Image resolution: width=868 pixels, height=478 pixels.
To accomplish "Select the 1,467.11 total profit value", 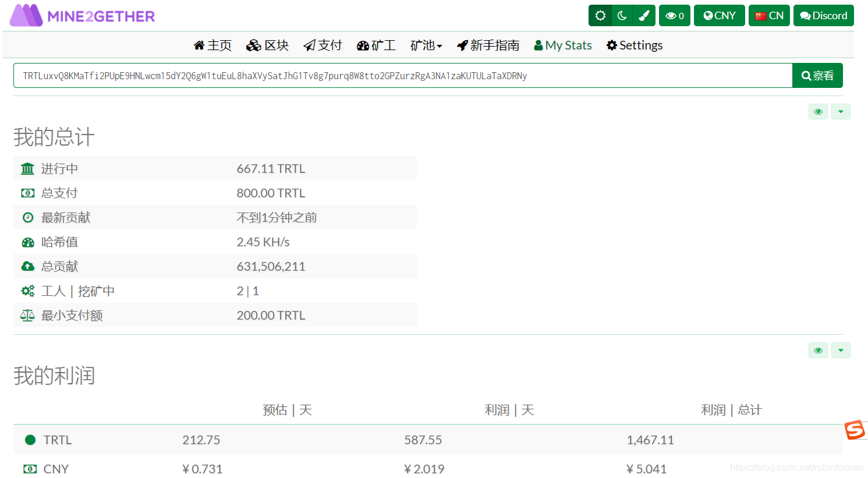I will [x=650, y=440].
